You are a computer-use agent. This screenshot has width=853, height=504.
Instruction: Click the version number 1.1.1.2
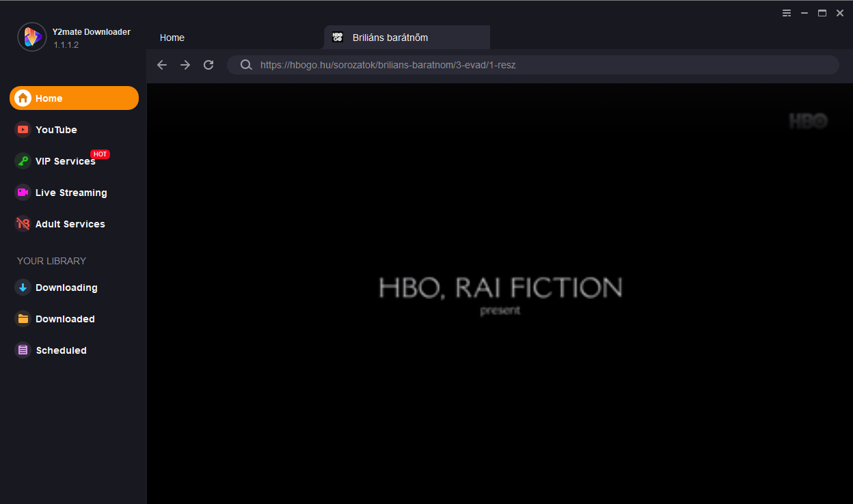click(66, 45)
